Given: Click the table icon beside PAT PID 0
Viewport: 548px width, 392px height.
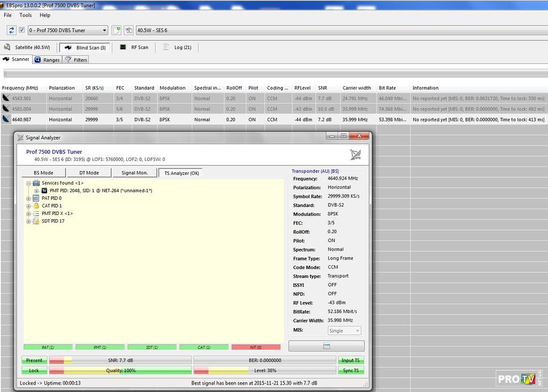Looking at the screenshot, I should pyautogui.click(x=36, y=198).
